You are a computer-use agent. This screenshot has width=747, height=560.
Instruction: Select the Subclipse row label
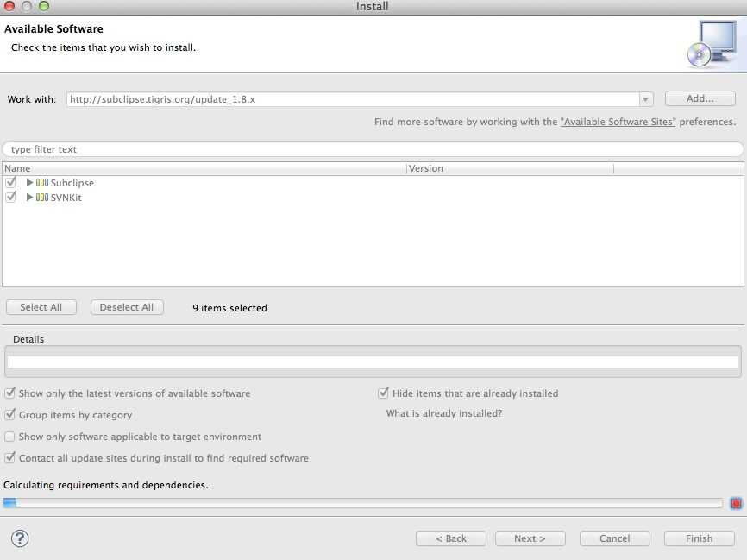(72, 183)
